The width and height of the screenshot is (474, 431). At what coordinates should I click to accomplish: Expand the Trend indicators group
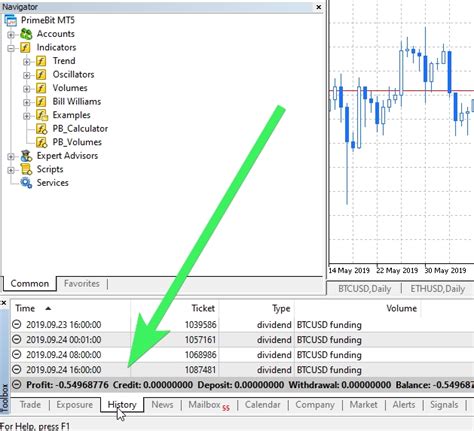(27, 62)
